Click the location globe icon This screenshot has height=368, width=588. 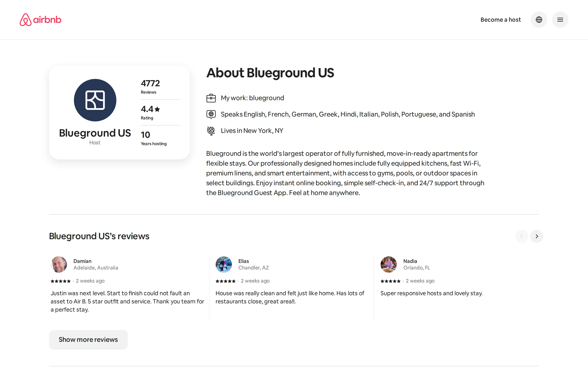[211, 131]
